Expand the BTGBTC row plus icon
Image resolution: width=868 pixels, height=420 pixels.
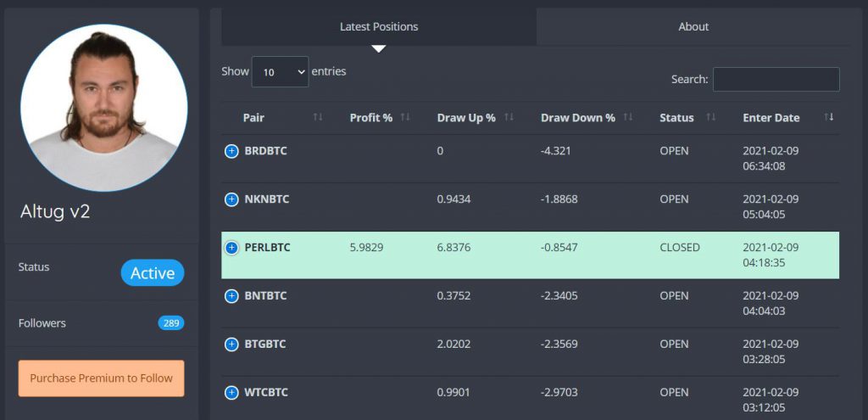pos(231,344)
